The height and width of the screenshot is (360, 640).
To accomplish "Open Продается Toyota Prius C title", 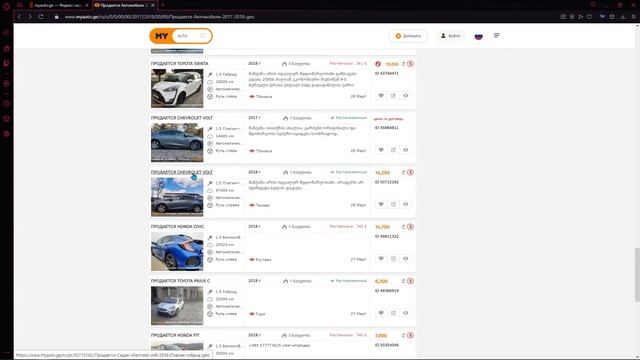I will (x=180, y=281).
